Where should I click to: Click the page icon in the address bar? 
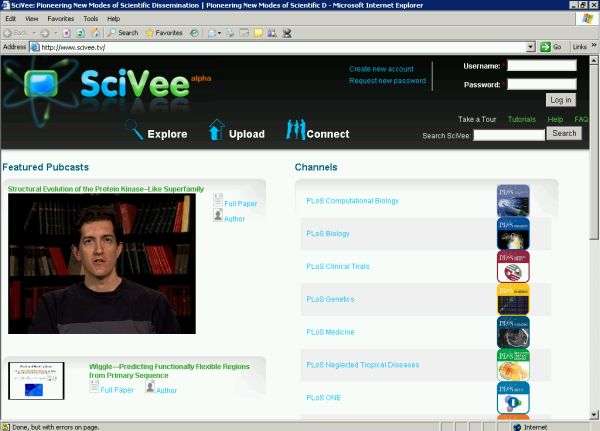(x=35, y=47)
